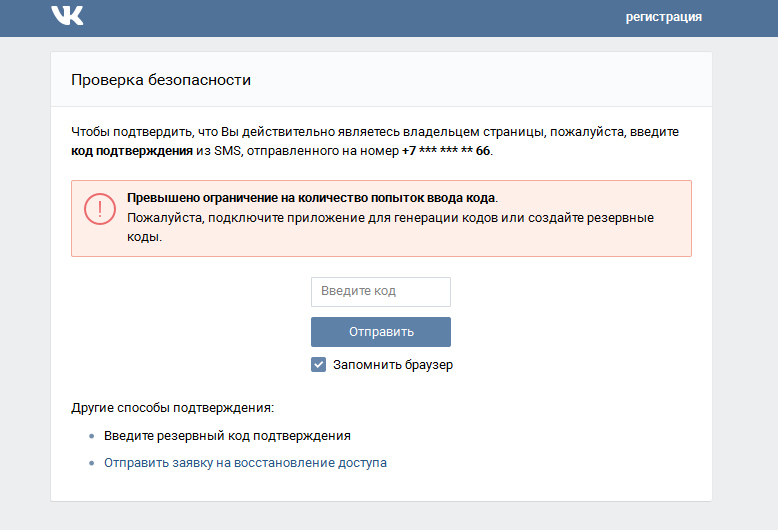Click bullet beside the восстановление доступа link
The image size is (778, 530).
click(x=91, y=464)
